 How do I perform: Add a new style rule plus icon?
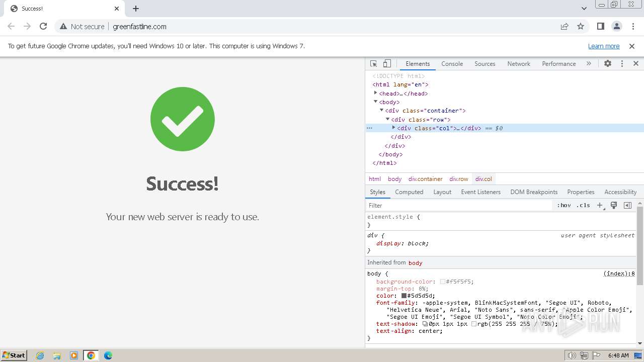600,205
